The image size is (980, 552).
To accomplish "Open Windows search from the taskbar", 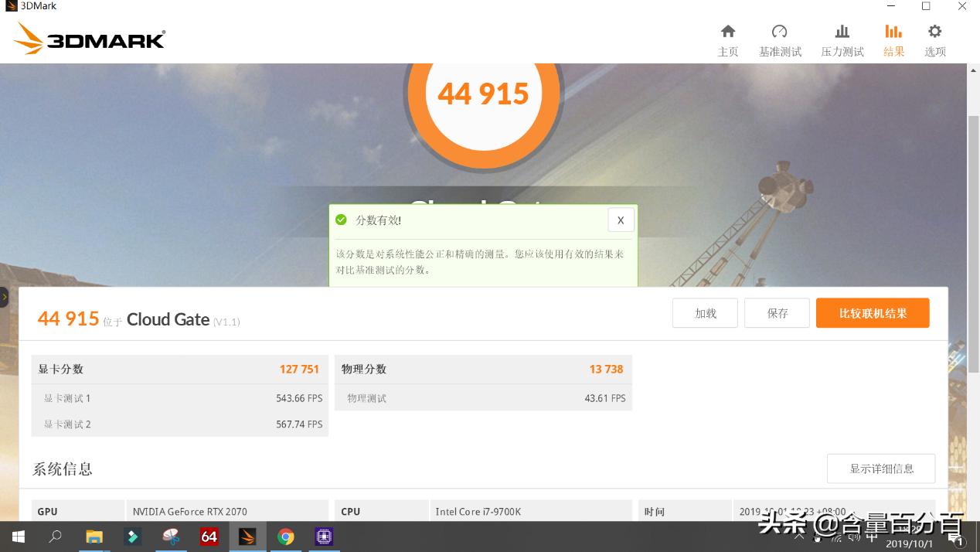I will (x=55, y=536).
